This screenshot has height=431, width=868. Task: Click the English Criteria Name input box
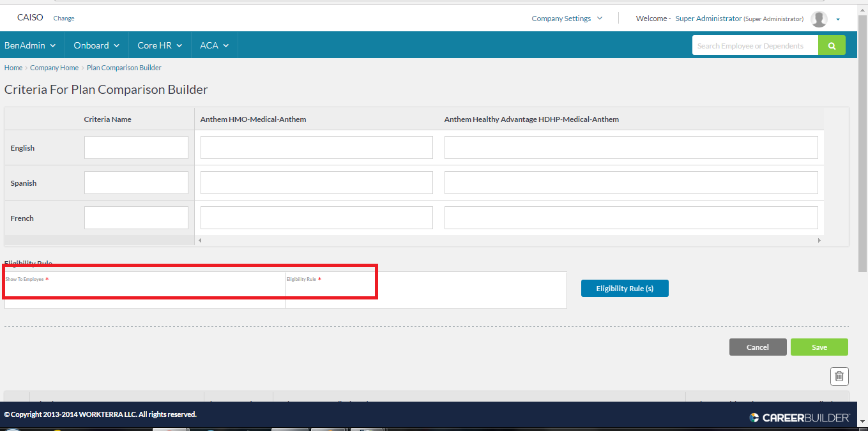tap(136, 147)
